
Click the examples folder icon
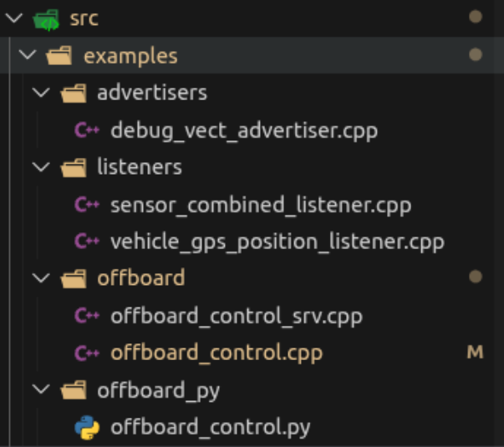tap(59, 55)
